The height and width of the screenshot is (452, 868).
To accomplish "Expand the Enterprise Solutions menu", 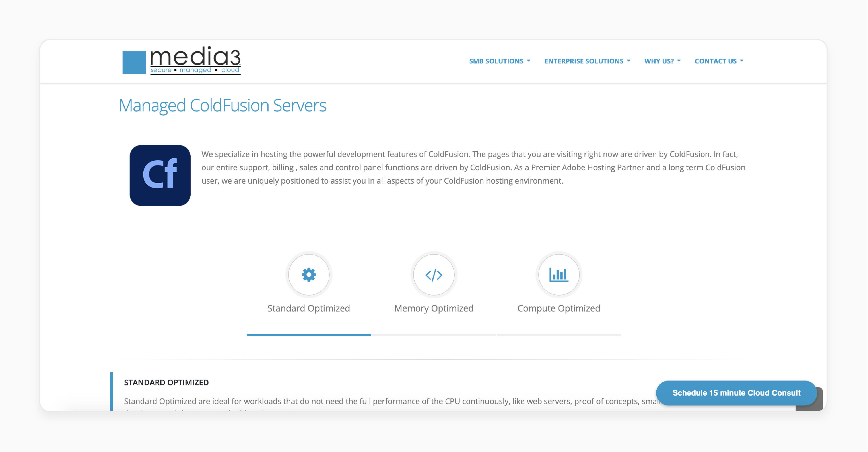I will [586, 60].
